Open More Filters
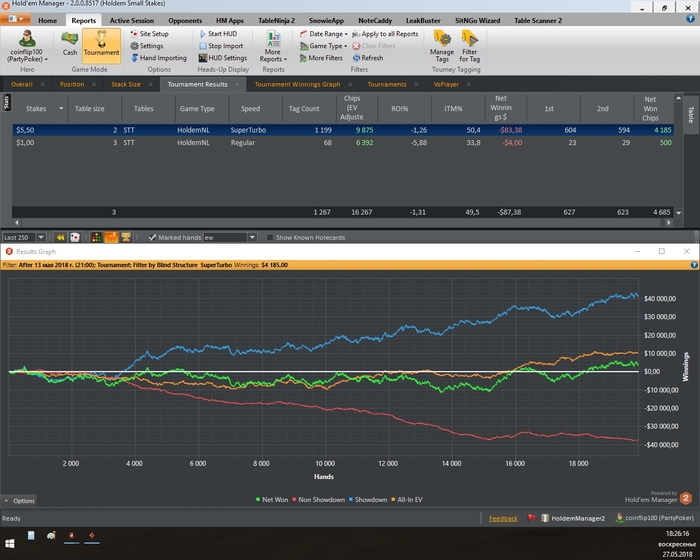Screen dimensions: 700x560 321,58
